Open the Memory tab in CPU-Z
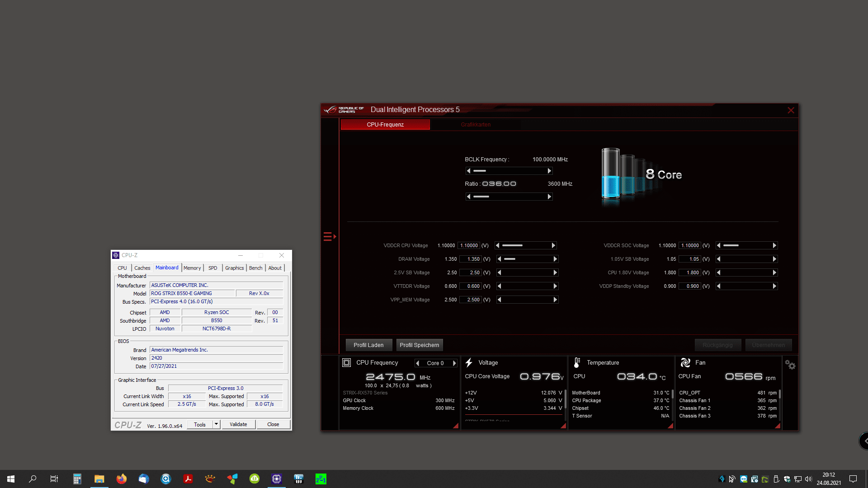The height and width of the screenshot is (488, 868). (x=192, y=268)
